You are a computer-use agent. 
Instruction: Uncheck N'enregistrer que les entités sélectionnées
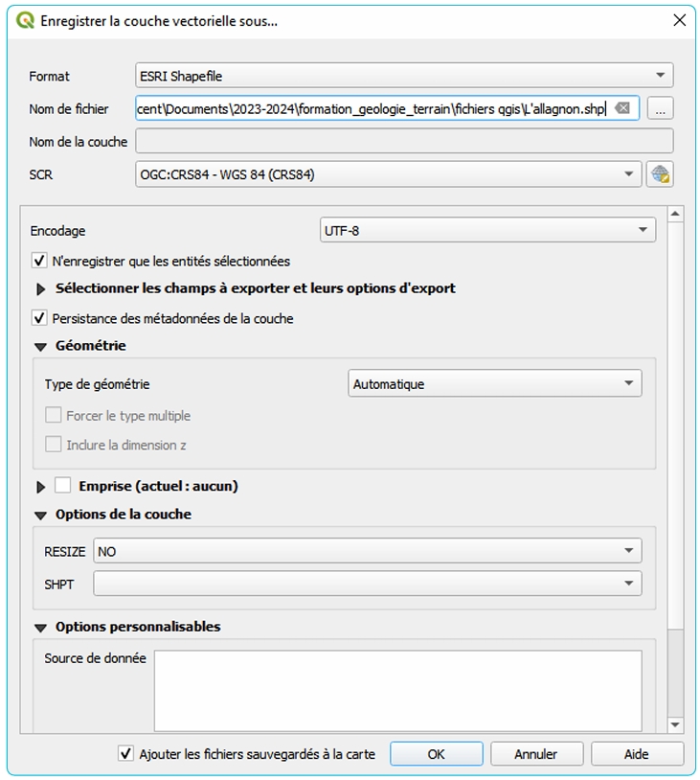[39, 261]
